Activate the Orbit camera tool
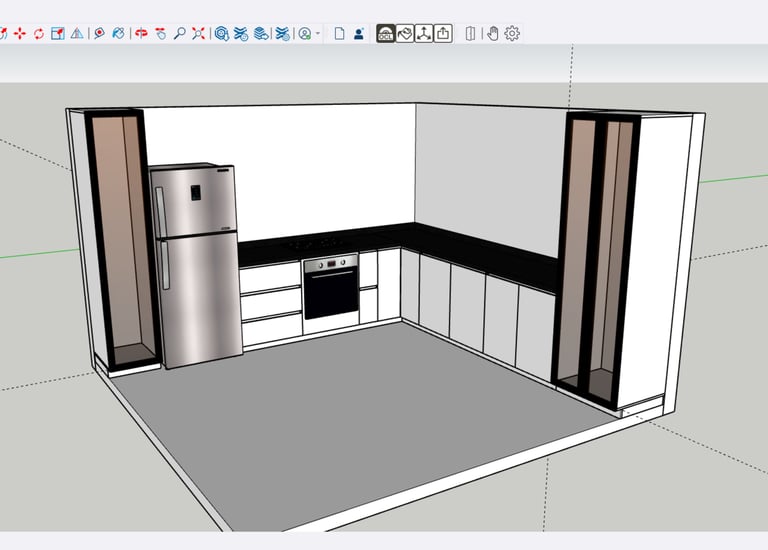The image size is (768, 550). 141,33
